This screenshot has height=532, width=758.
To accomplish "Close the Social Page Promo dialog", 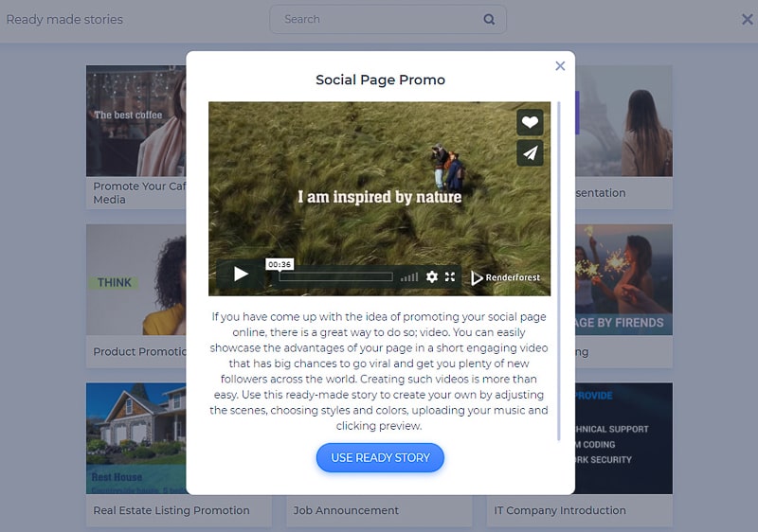I will click(560, 65).
